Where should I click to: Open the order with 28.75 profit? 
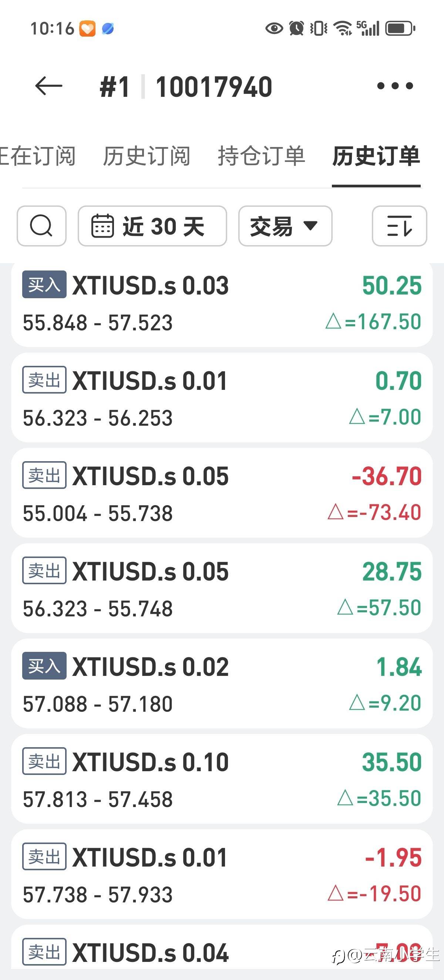point(222,589)
